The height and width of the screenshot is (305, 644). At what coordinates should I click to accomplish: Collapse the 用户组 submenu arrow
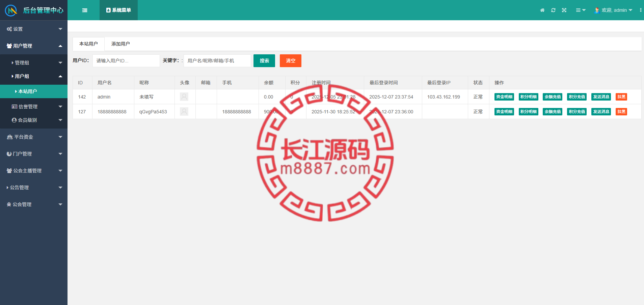(x=60, y=76)
